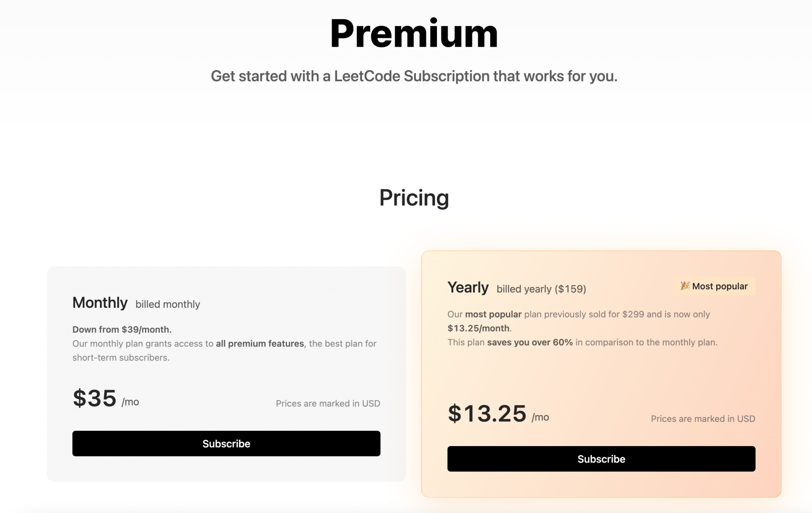Click the Most popular badge
The image size is (812, 513).
[x=714, y=286]
